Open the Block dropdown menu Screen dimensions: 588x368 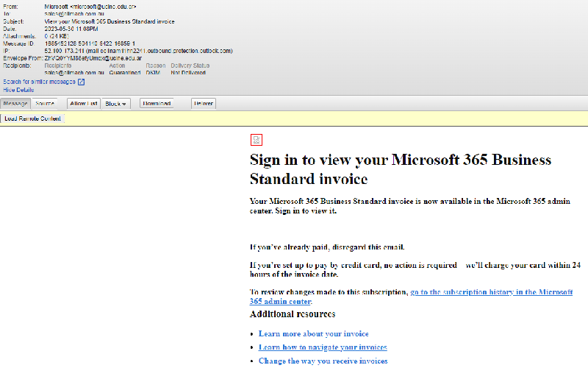coord(115,104)
